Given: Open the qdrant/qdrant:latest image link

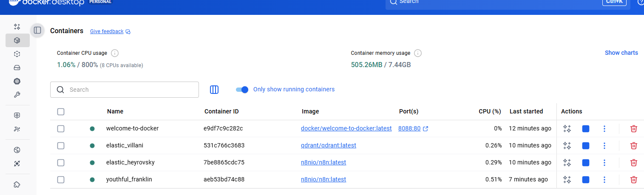Looking at the screenshot, I should click(328, 145).
